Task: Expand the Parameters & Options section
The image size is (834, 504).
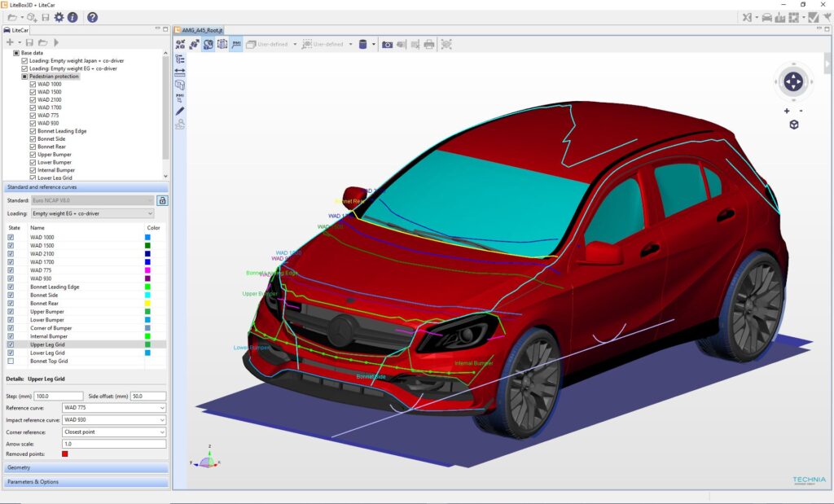Action: coord(86,482)
